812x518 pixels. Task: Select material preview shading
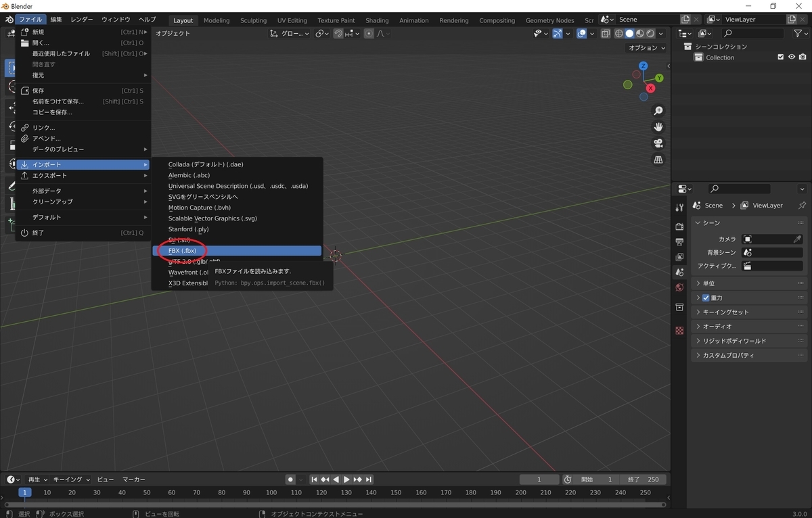coord(639,33)
